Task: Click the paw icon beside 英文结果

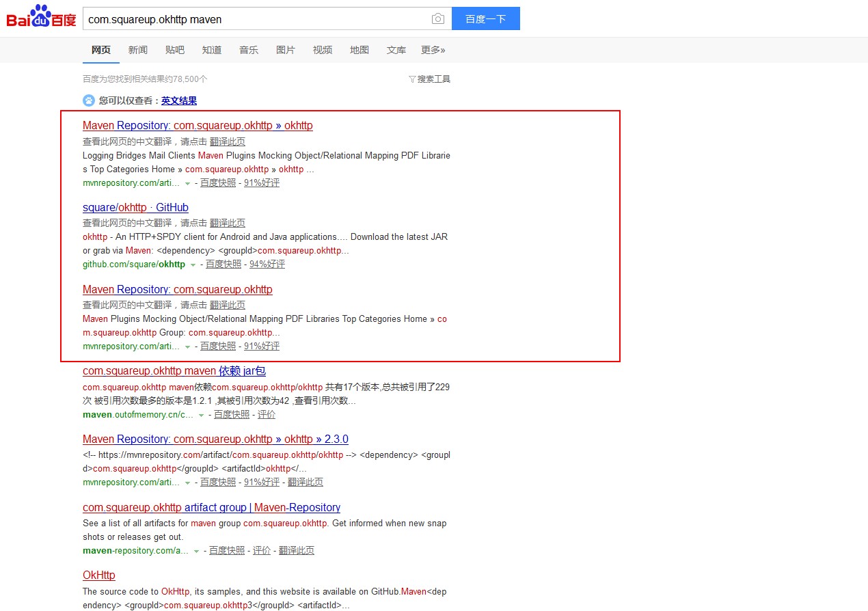Action: pos(89,100)
